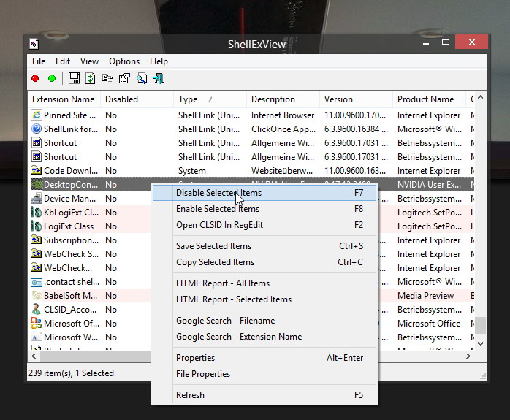
Task: Click the Code Downl... row icon
Action: click(x=37, y=170)
